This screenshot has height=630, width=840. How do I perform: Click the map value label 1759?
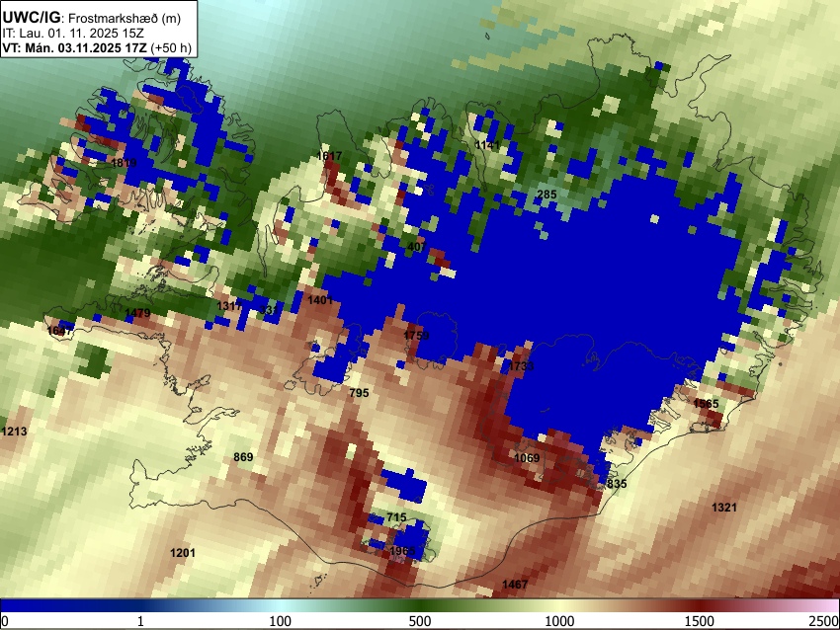pos(416,336)
